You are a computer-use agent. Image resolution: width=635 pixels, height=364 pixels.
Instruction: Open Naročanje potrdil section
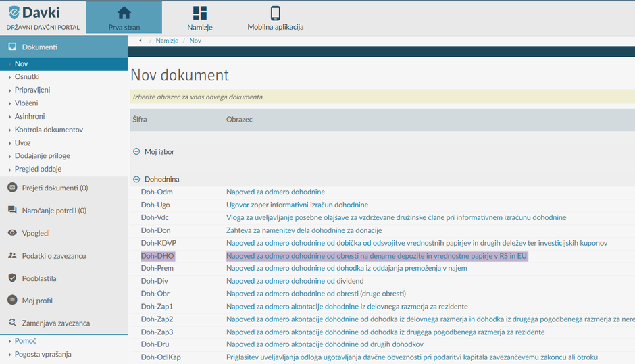click(53, 211)
